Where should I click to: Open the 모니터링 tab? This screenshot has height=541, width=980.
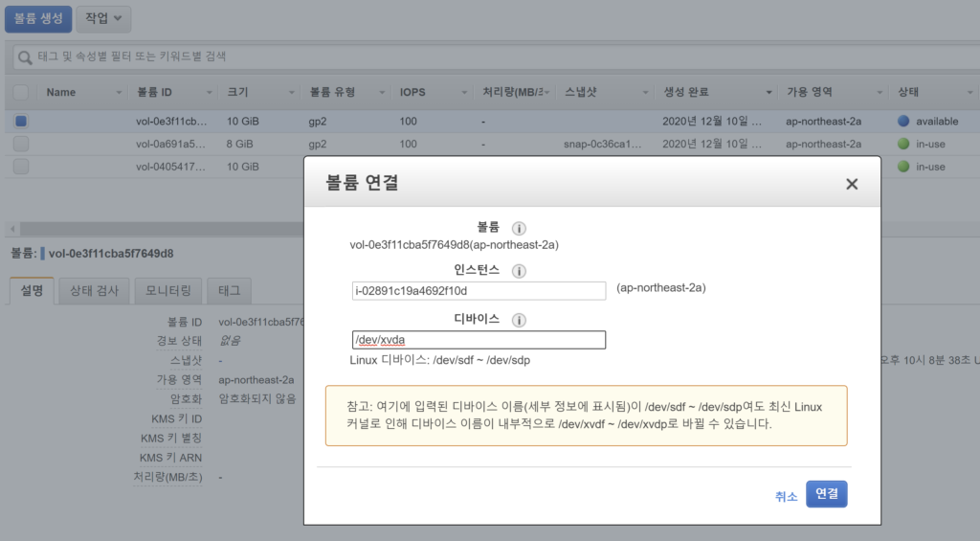[168, 290]
